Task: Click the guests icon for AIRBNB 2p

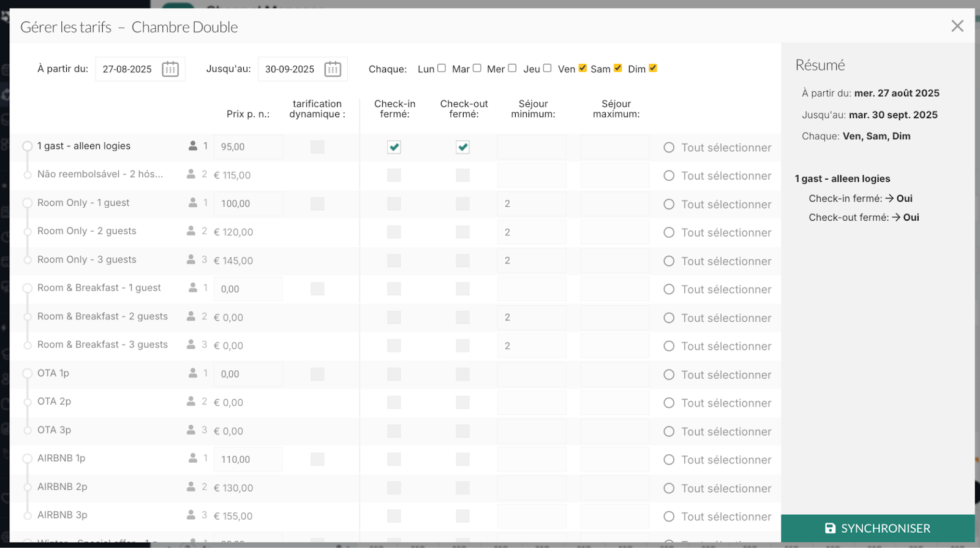Action: pyautogui.click(x=191, y=487)
